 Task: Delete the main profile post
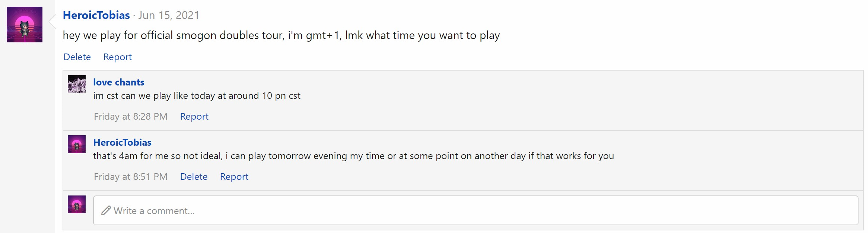point(77,57)
